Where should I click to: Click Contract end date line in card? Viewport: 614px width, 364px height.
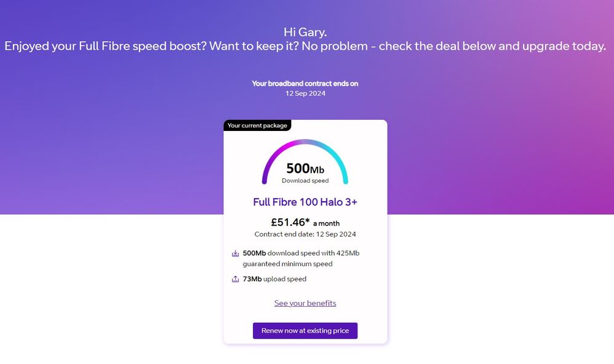305,234
